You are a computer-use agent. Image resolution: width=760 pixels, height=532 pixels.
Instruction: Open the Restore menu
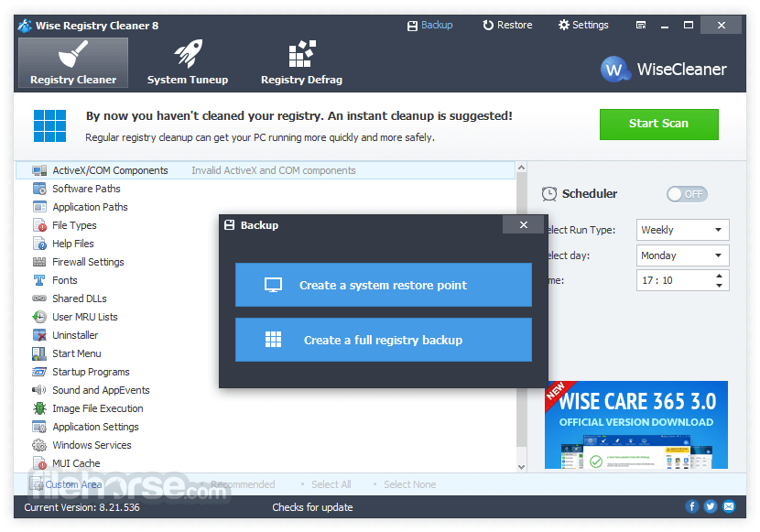(x=507, y=26)
